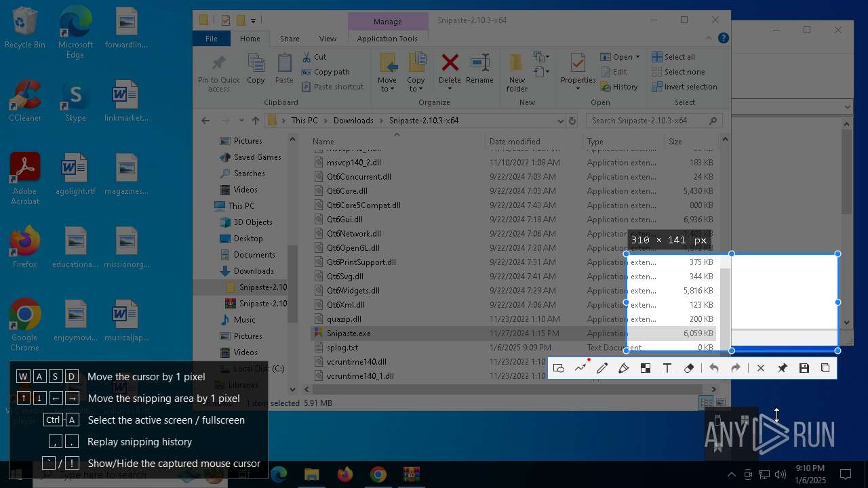Refresh the Explorer address bar
The image size is (868, 488).
pyautogui.click(x=572, y=121)
